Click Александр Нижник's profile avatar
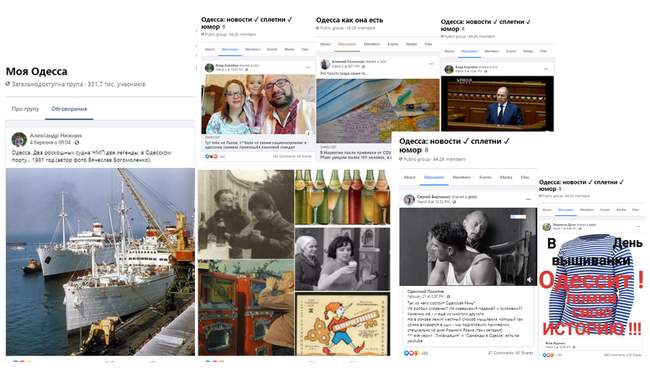Image resolution: width=650 pixels, height=376 pixels. click(x=19, y=139)
